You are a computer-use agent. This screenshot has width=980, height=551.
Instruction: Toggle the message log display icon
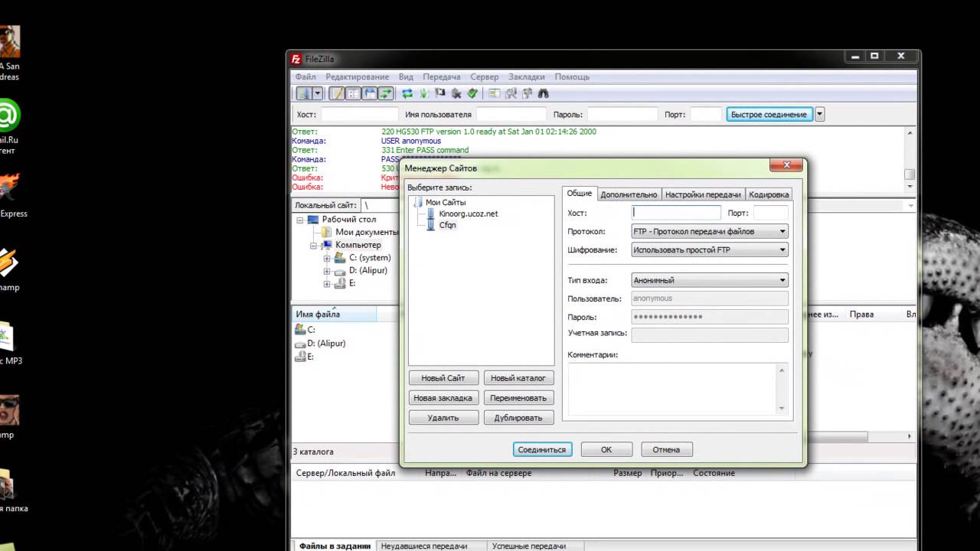coord(337,93)
